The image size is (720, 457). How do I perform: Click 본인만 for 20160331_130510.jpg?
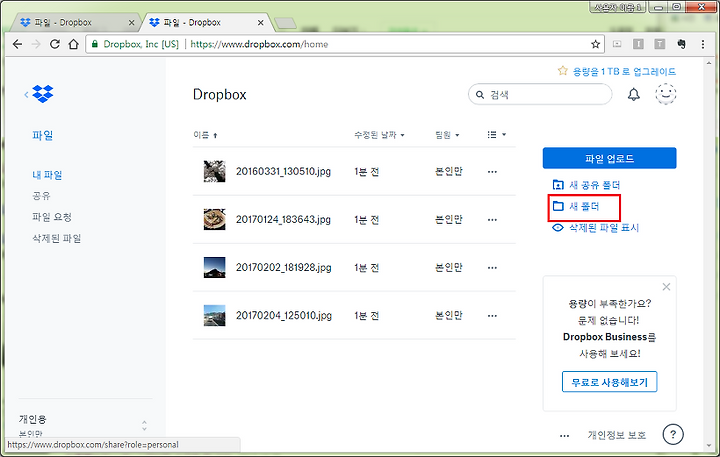coord(449,171)
